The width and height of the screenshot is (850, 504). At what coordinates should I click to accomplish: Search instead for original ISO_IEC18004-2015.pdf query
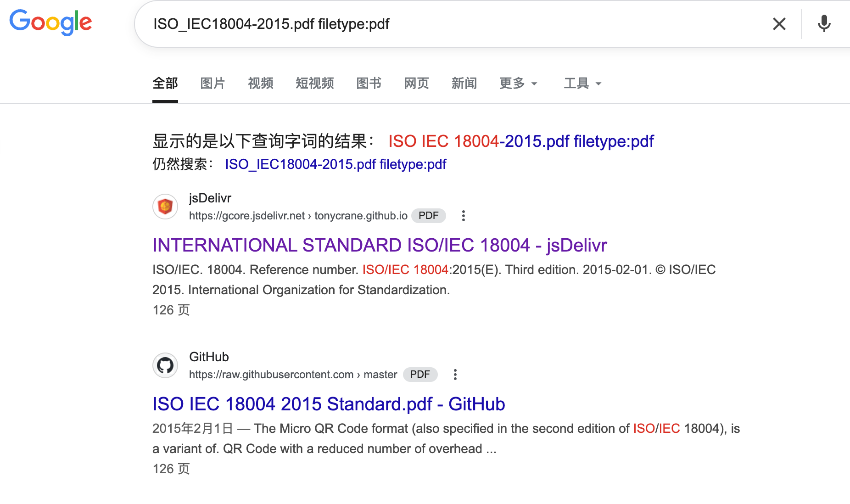click(x=335, y=164)
